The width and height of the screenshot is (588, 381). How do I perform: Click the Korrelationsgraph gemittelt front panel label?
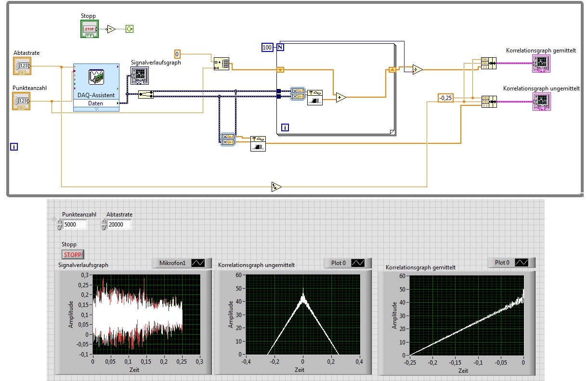[x=421, y=267]
